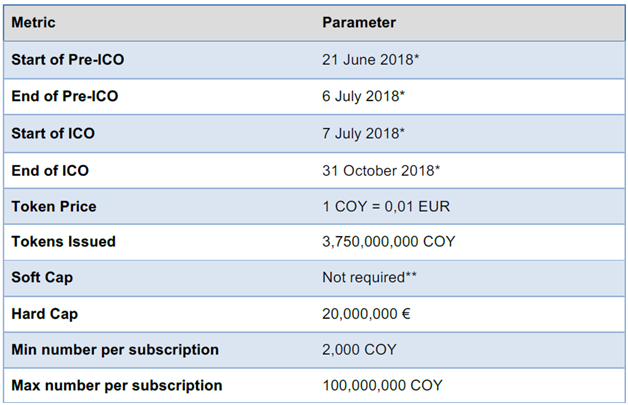Click the 7 July 2018 date value
Image resolution: width=628 pixels, height=405 pixels.
pos(364,133)
